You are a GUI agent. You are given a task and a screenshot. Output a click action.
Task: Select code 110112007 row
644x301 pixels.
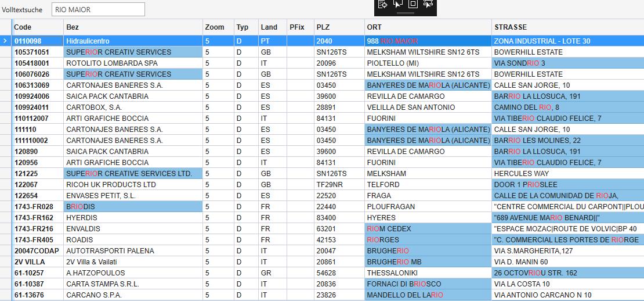pyautogui.click(x=38, y=119)
